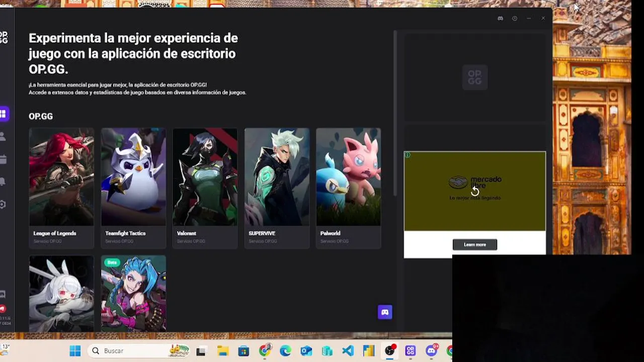Open Power BI from the taskbar
The height and width of the screenshot is (362, 644).
pyautogui.click(x=369, y=351)
